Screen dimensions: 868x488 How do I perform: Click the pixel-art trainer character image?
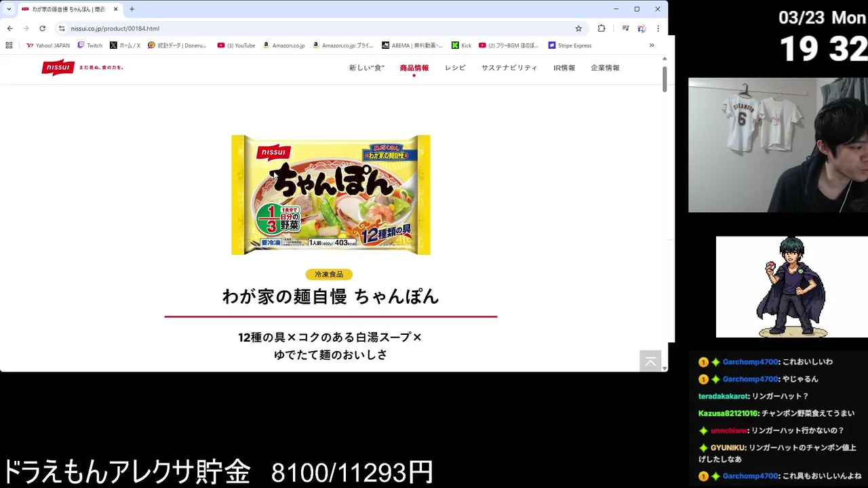[792, 287]
